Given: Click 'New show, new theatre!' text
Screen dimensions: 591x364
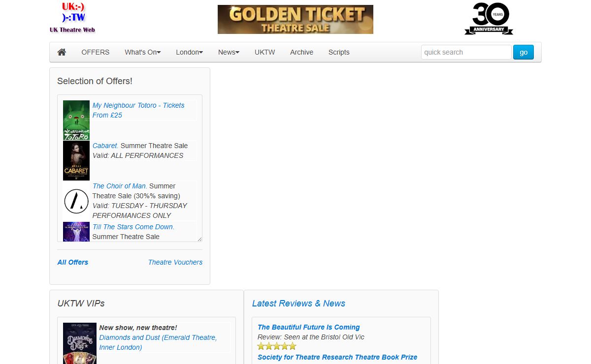Looking at the screenshot, I should coord(138,328).
